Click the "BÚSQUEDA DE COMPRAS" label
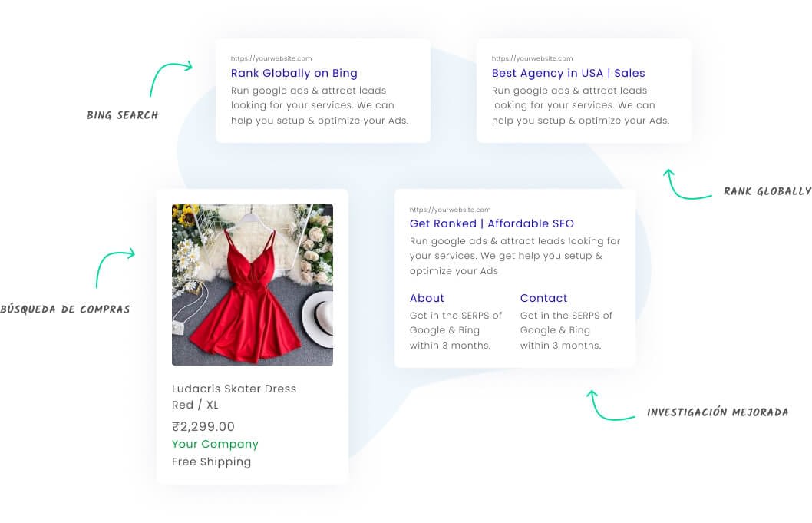The height and width of the screenshot is (523, 812). point(65,309)
